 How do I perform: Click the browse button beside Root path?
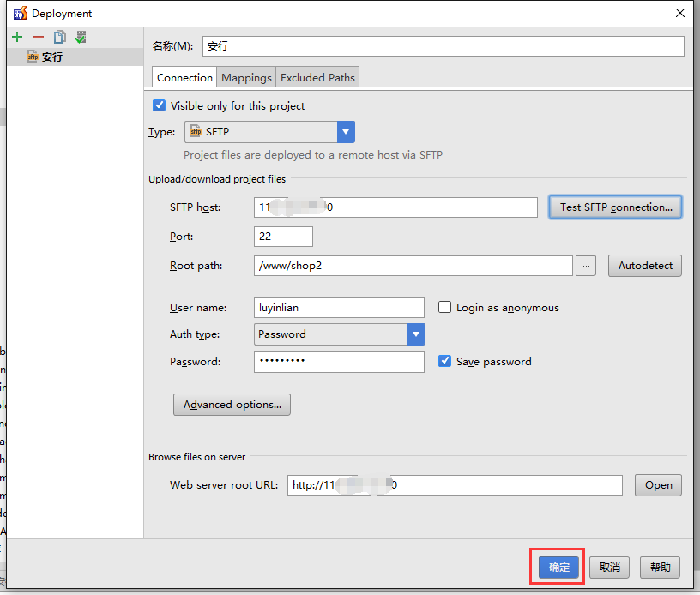[x=586, y=266]
